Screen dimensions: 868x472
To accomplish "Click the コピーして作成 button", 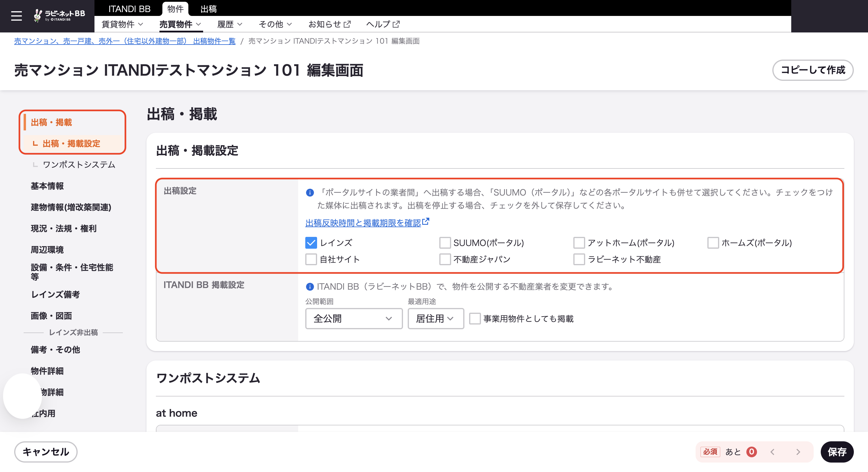I will (x=813, y=70).
